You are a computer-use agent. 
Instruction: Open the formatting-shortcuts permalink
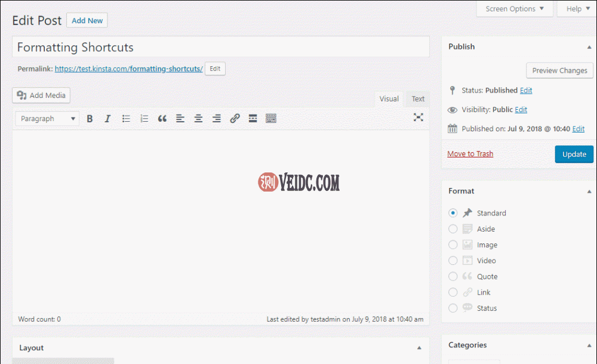[x=129, y=69]
